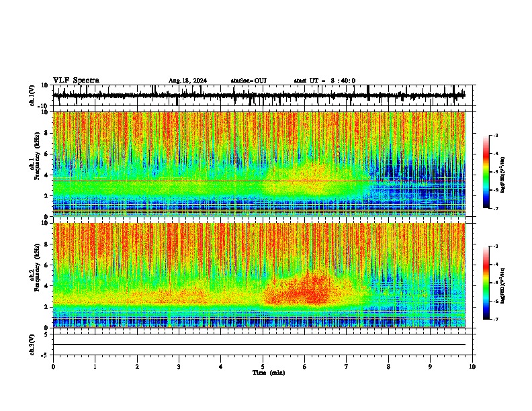Image resolution: width=532 pixels, height=411 pixels.
Task: Click the "9" tick on the time axis
Action: [x=430, y=367]
